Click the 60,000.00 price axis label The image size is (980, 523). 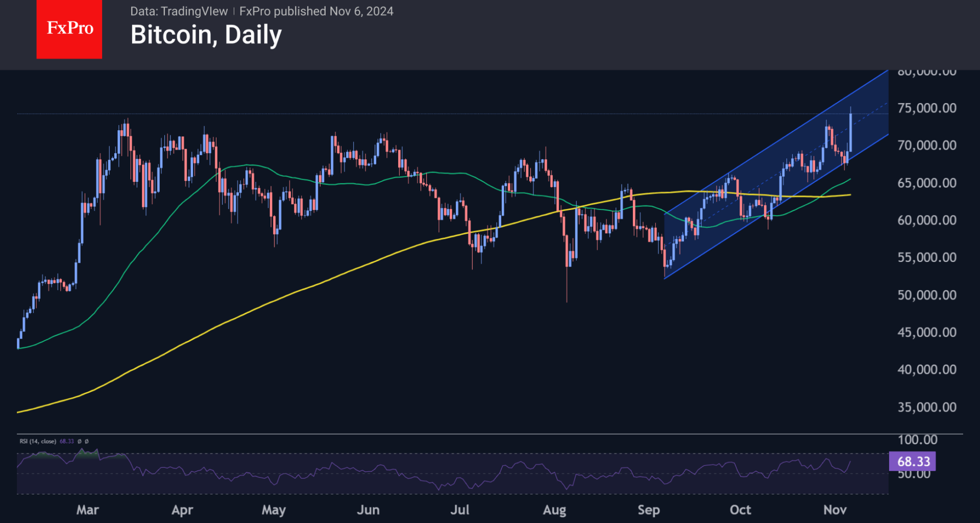click(927, 220)
